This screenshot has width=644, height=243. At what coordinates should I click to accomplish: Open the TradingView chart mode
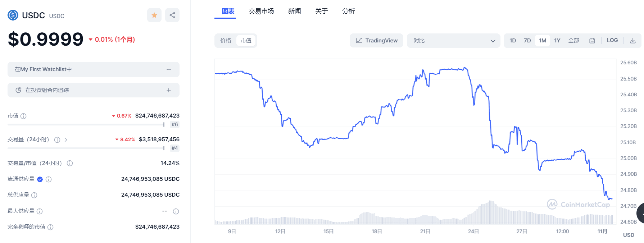[376, 40]
